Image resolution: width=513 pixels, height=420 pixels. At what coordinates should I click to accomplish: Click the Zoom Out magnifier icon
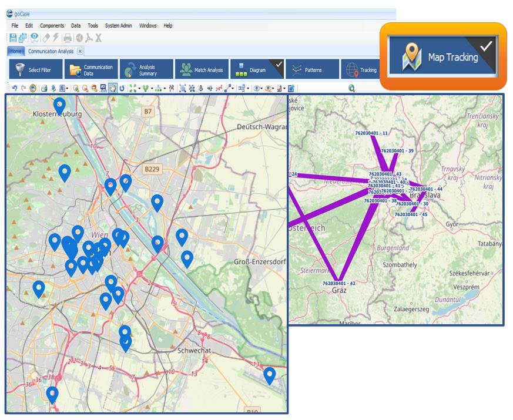[85, 88]
